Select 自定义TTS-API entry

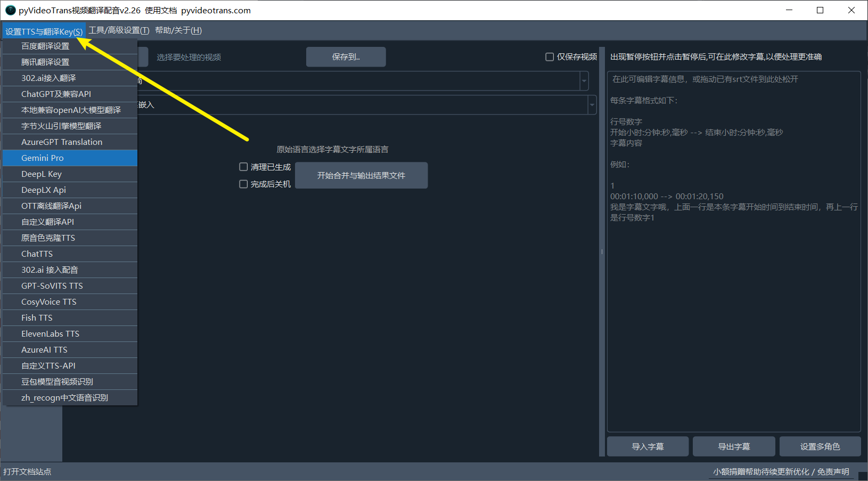coord(70,366)
